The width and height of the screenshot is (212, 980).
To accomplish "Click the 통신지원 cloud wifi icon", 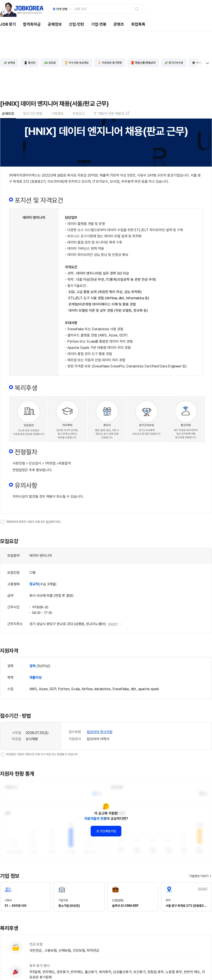I will 185,411.
